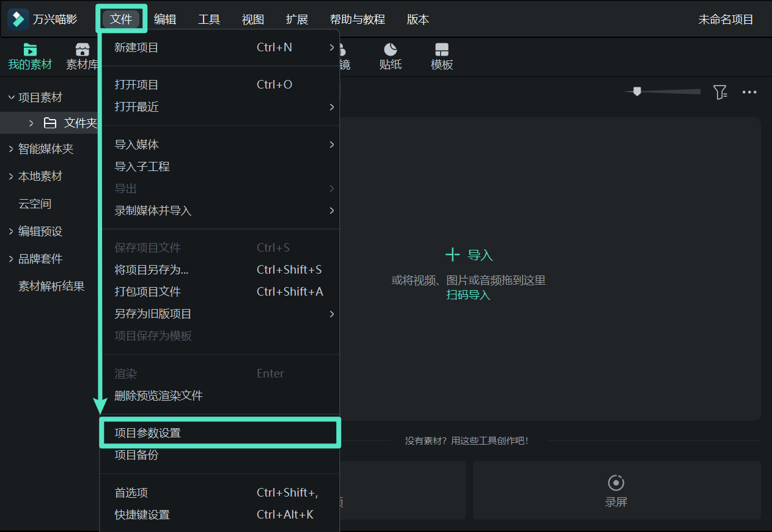772x532 pixels.
Task: Adjust the thumbnail size slider
Action: 637,92
